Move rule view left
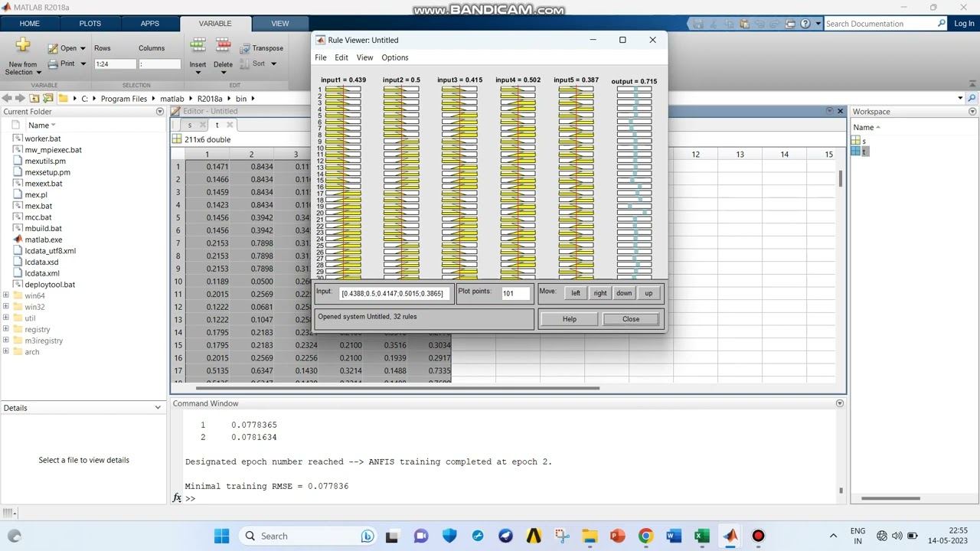This screenshot has width=980, height=551. click(576, 293)
